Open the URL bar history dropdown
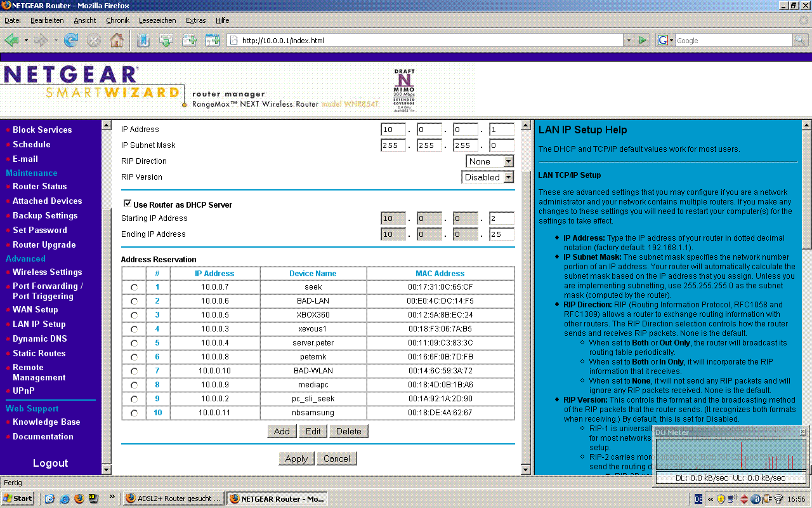812x508 pixels. [629, 40]
